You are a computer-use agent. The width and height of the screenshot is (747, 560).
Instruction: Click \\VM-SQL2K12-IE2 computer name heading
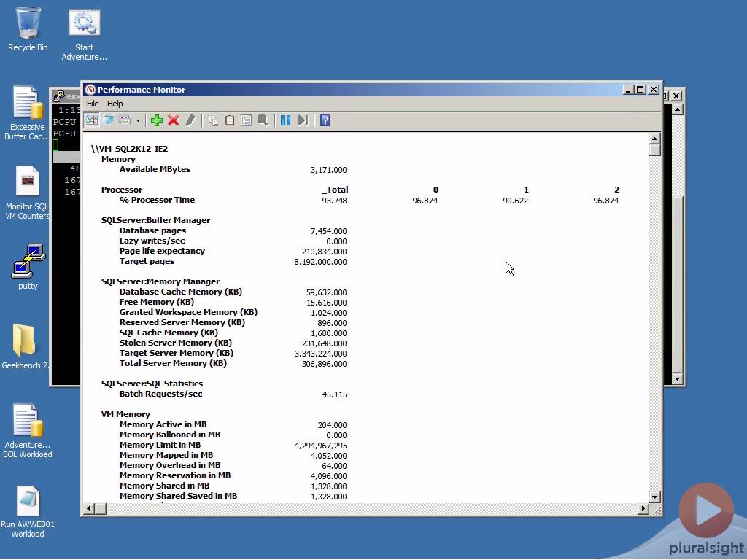pos(130,149)
